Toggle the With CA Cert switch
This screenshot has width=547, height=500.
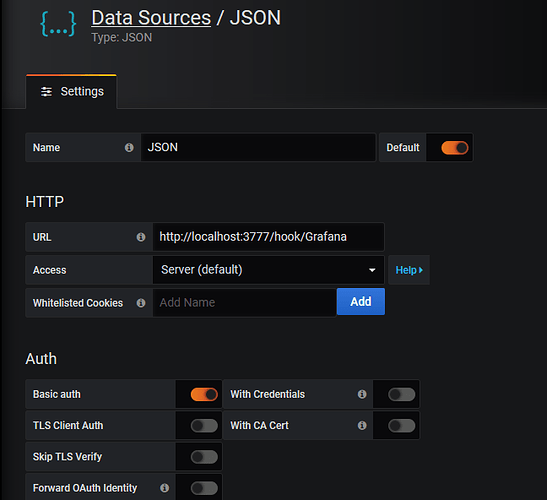pos(402,426)
